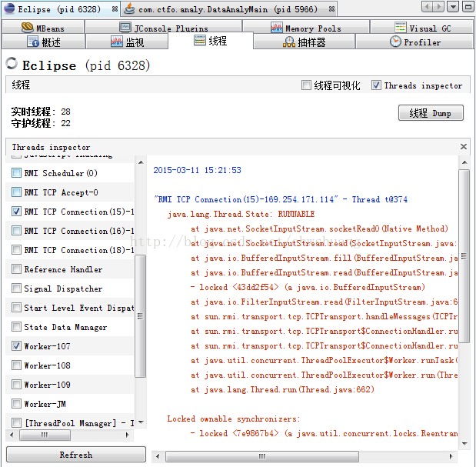Click stack trace horizontal scrollbar thumb
Screen dimensions: 476x467
tap(262, 456)
